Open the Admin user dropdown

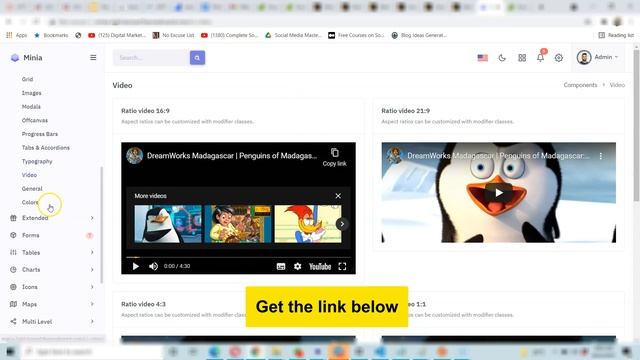(x=597, y=57)
